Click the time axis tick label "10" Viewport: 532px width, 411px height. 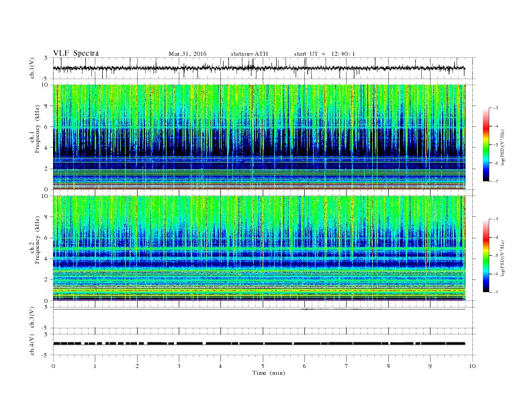472,366
